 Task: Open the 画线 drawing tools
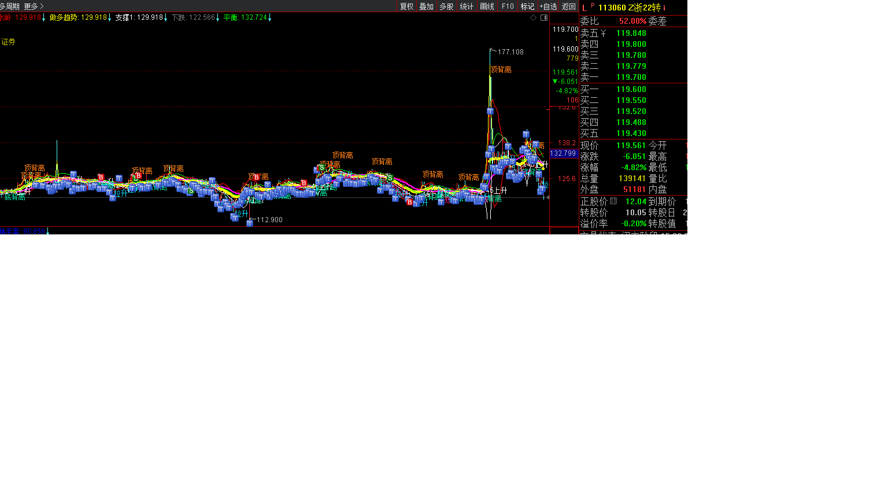[487, 6]
